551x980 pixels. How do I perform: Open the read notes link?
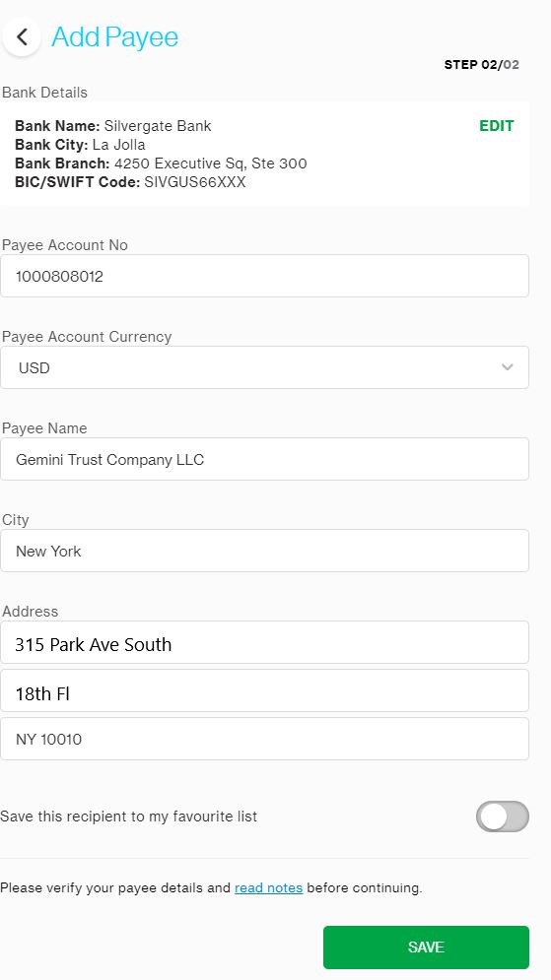click(x=268, y=887)
